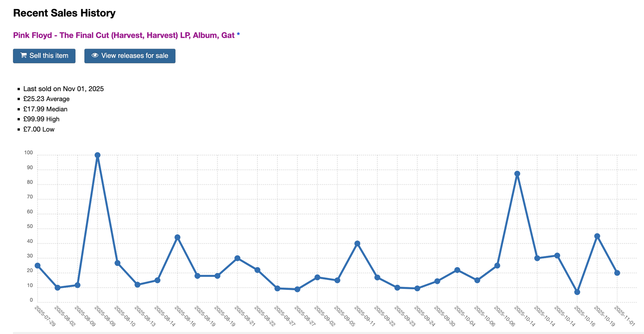Select the highest data point near 100
This screenshot has height=334, width=644.
[x=98, y=155]
